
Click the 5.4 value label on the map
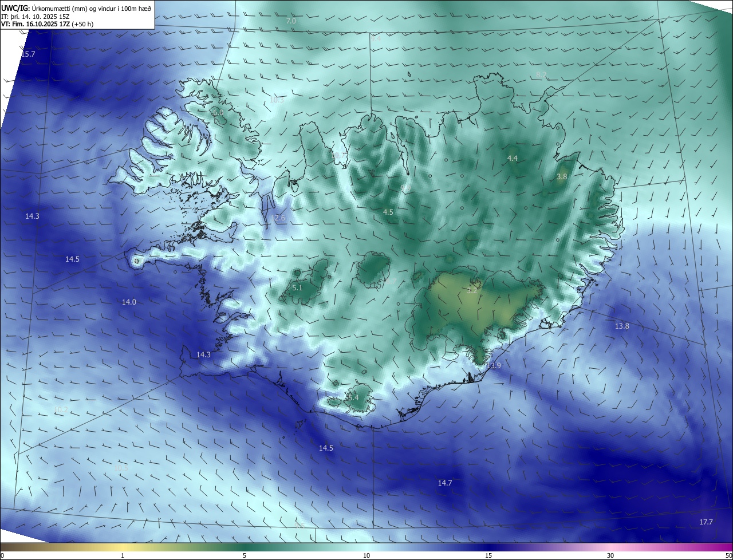[x=353, y=397]
